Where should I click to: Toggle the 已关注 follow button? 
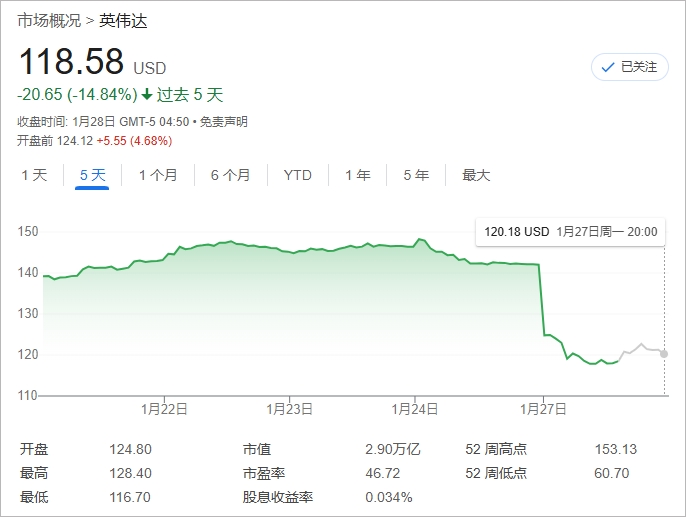(630, 67)
